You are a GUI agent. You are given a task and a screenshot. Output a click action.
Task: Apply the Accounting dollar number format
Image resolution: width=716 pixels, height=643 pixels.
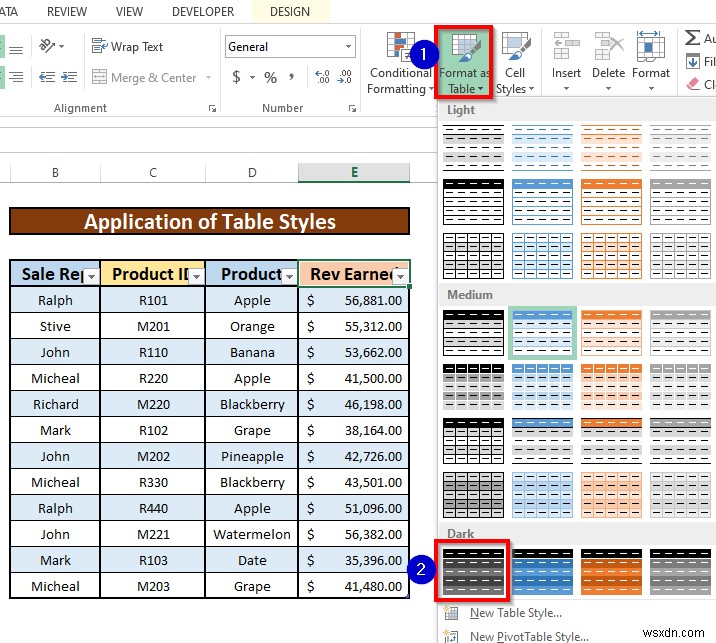(x=236, y=77)
